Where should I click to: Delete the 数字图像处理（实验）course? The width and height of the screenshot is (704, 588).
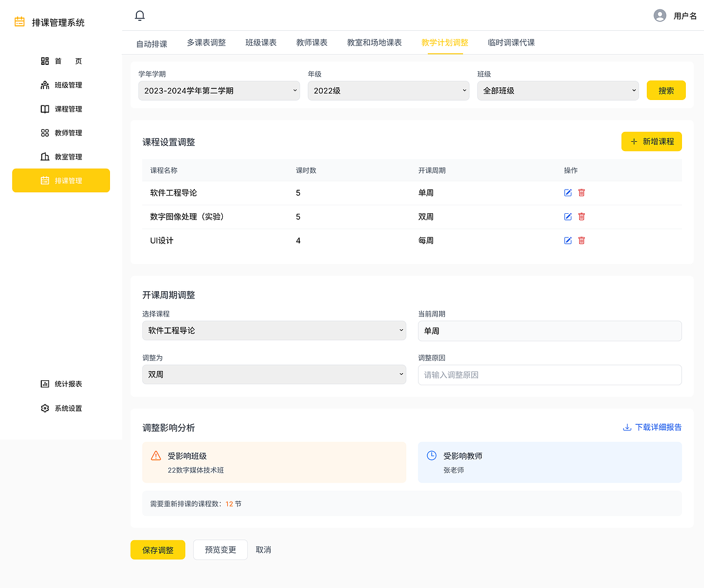[581, 217]
